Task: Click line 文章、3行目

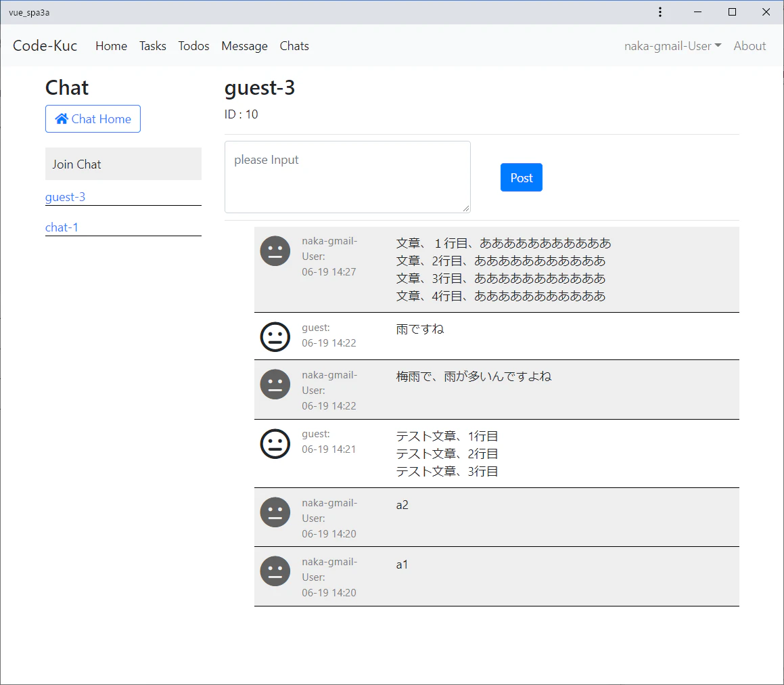Action: pos(501,278)
